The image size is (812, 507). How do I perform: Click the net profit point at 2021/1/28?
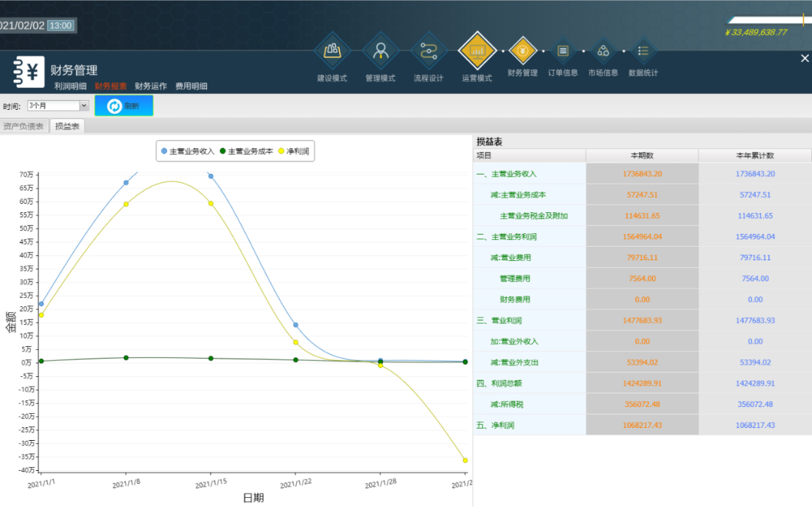coord(380,366)
